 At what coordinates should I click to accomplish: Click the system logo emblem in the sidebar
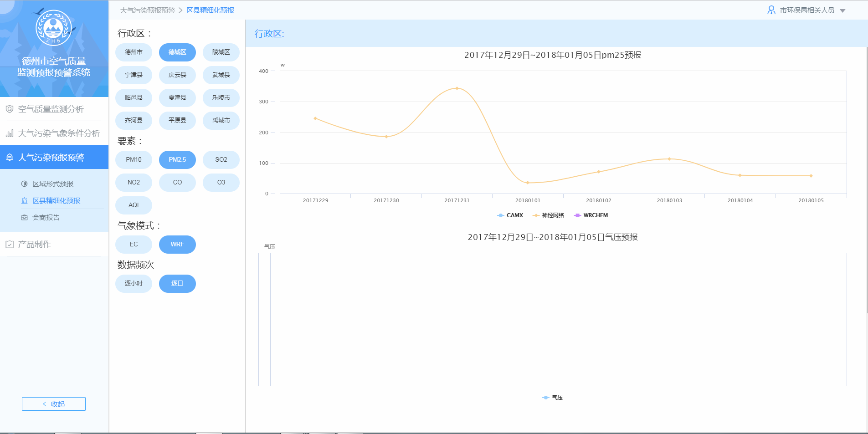point(54,28)
